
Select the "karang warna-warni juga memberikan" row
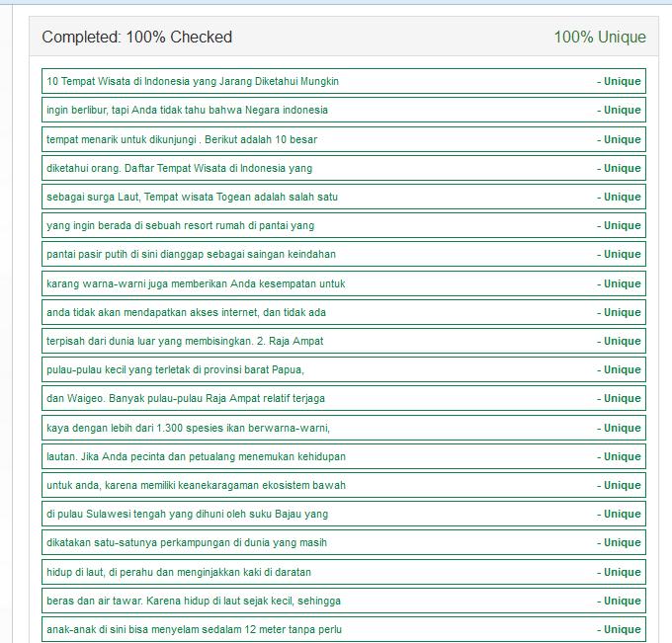tap(196, 283)
